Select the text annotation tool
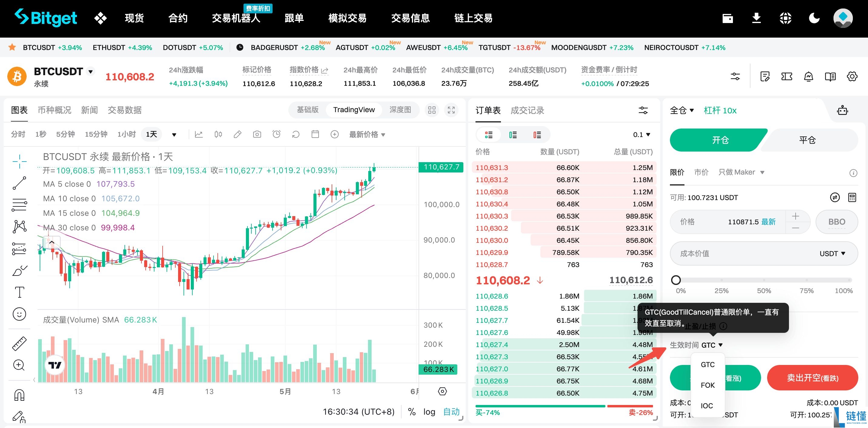This screenshot has width=868, height=428. (20, 292)
